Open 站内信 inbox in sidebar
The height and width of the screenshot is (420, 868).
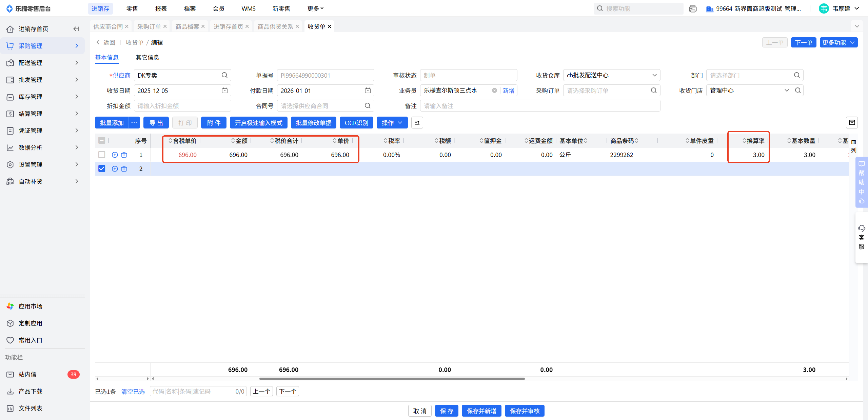(27, 374)
